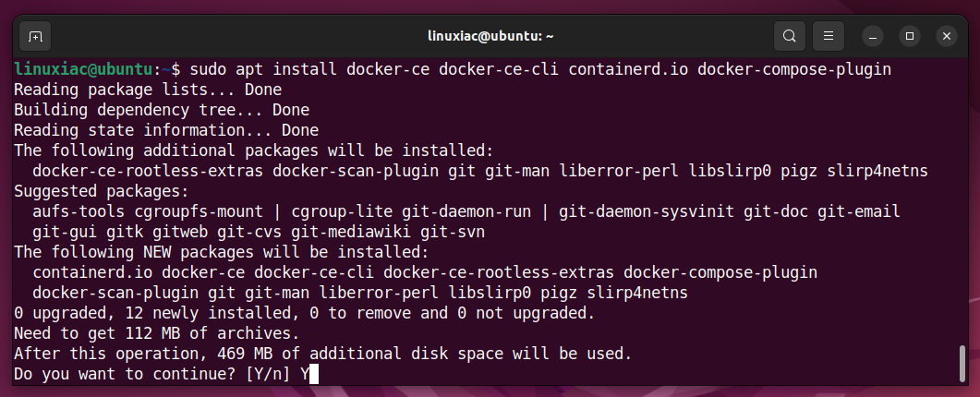Click the blinking cursor after Y
Screen dimensions: 980x397
click(314, 375)
